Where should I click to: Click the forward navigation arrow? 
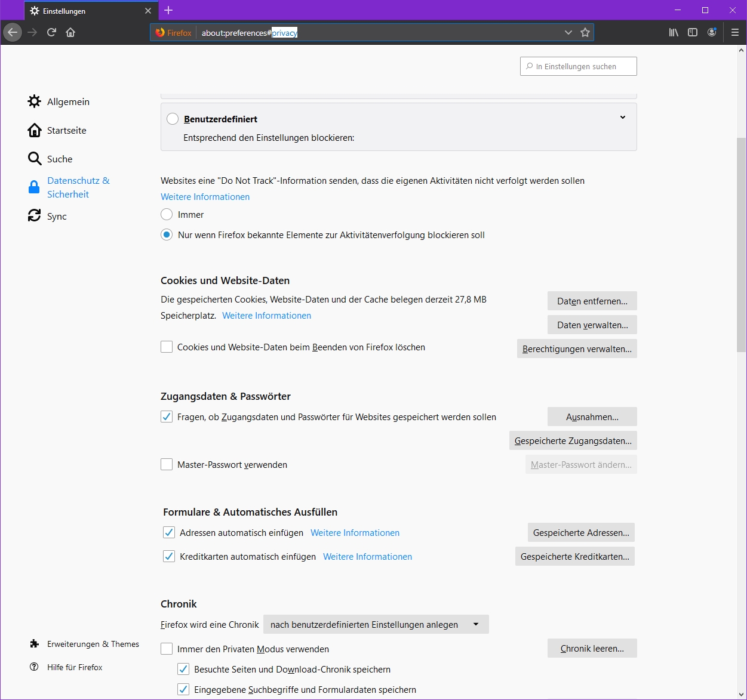[32, 32]
